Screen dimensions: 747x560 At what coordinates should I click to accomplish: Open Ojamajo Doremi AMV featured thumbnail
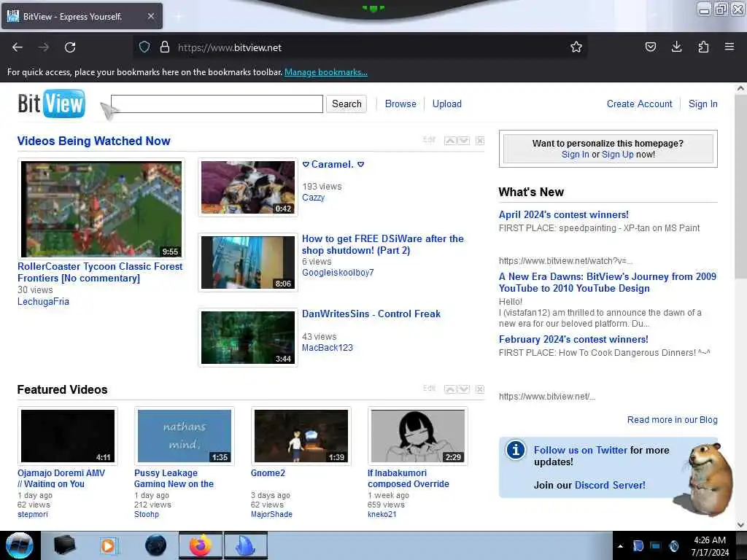(x=68, y=436)
